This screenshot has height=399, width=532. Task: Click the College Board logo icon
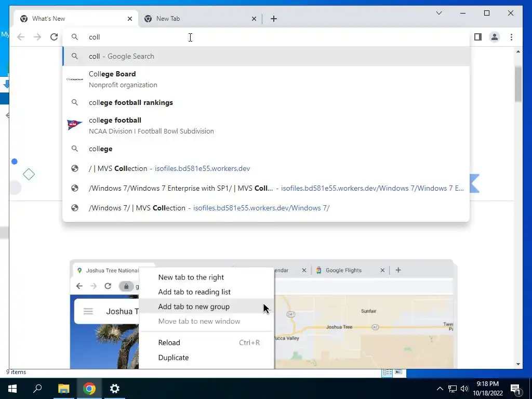(x=75, y=79)
